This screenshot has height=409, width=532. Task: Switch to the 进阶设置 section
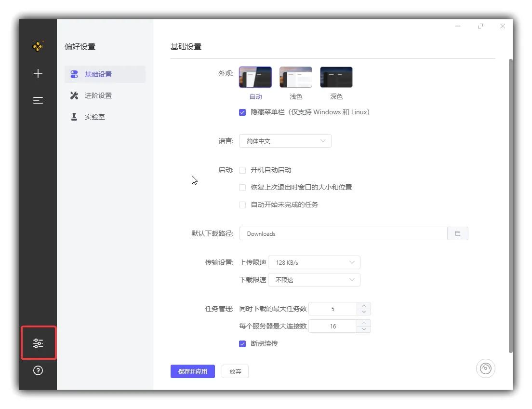pyautogui.click(x=99, y=95)
